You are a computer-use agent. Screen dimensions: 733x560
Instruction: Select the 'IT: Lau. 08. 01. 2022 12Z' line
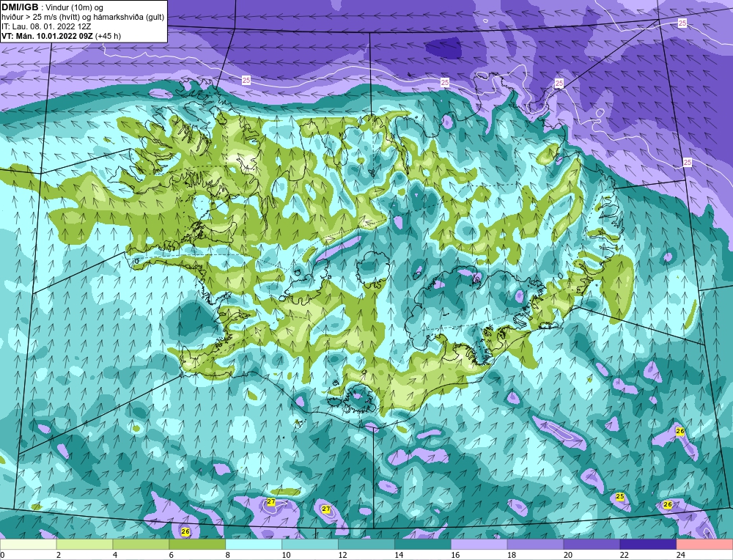tap(45, 26)
